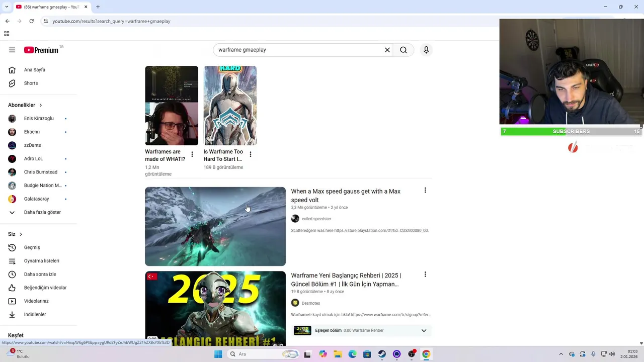
Task: Expand the Abonelikler section
Action: 25,105
